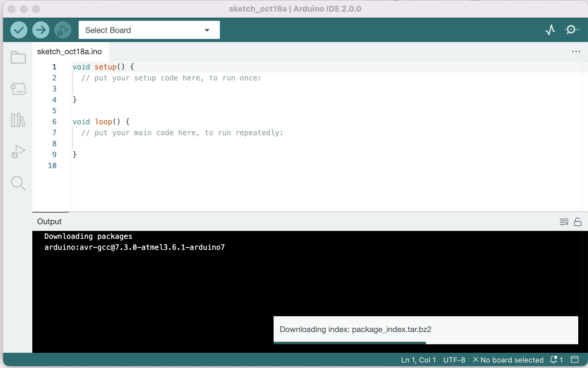Click line number 6 in the gutter
Viewport: 588px width, 368px height.
point(54,122)
